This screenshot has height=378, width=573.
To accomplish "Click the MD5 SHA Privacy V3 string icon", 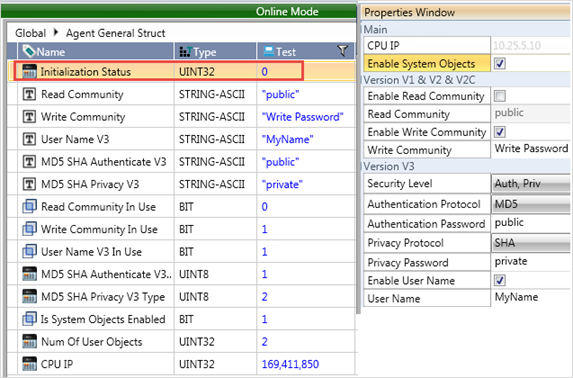I will [29, 184].
